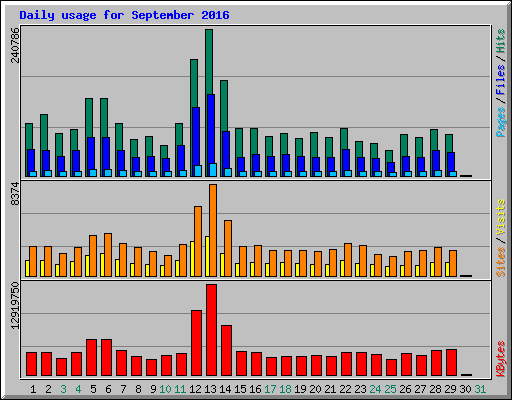Click green day label 31
512x400 pixels.
tap(480, 389)
